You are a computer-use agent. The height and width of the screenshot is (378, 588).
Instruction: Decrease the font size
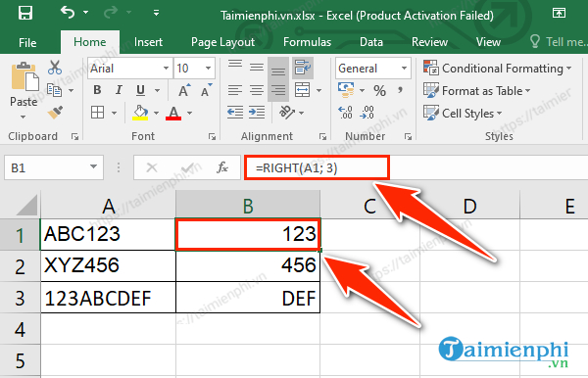pyautogui.click(x=206, y=90)
